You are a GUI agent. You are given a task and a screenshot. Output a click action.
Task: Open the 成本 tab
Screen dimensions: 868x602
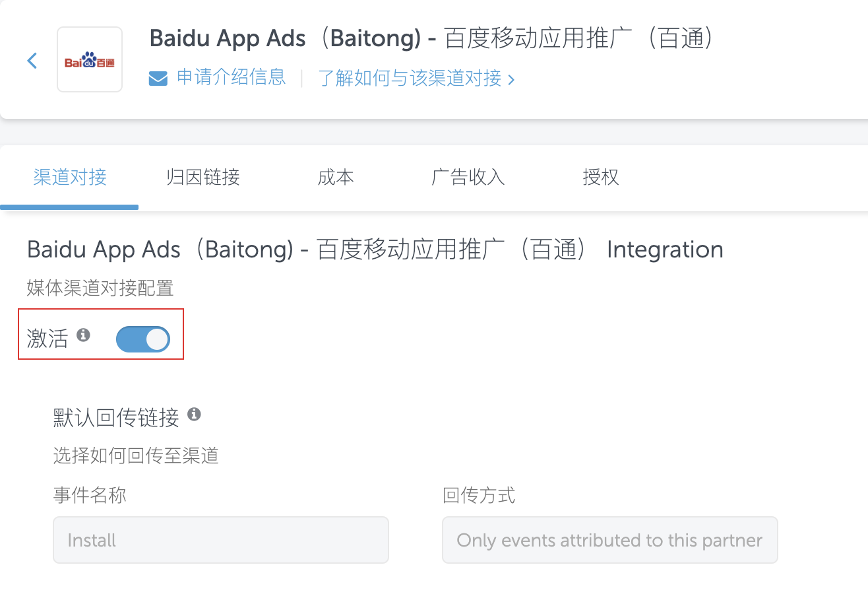point(336,177)
